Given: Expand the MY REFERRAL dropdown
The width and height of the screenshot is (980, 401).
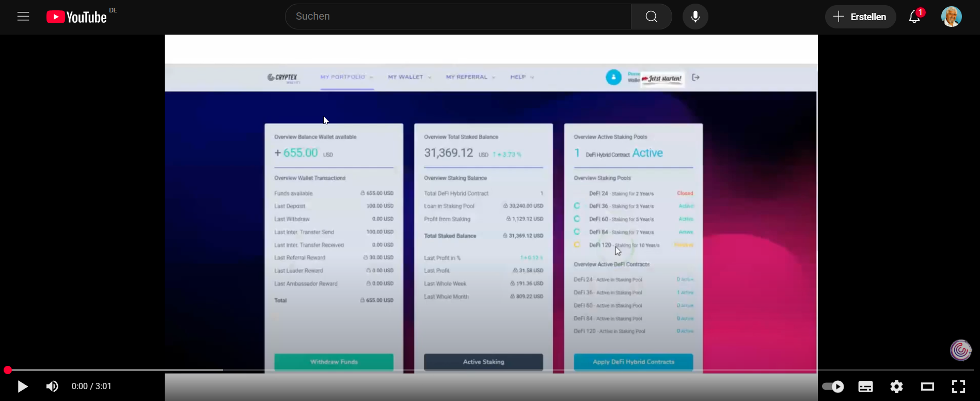Looking at the screenshot, I should coord(470,77).
